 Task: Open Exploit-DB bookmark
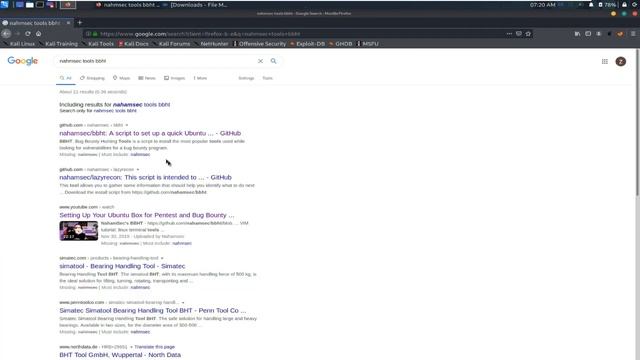307,44
